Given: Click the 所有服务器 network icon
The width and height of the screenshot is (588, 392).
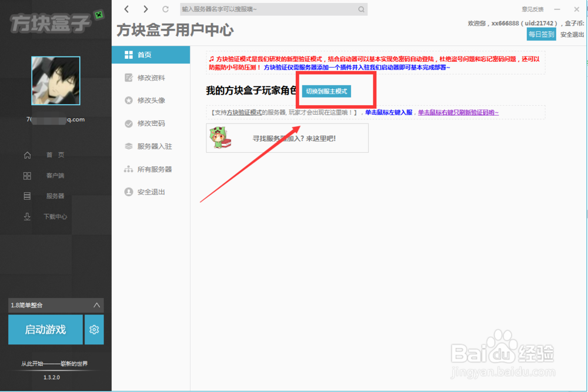Looking at the screenshot, I should coord(129,169).
